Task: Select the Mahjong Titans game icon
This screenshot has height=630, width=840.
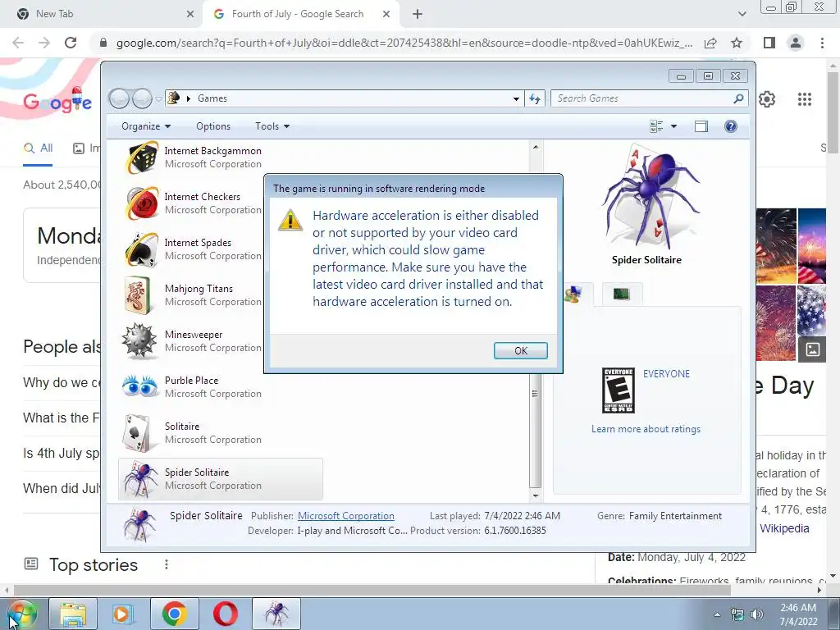Action: click(x=138, y=295)
